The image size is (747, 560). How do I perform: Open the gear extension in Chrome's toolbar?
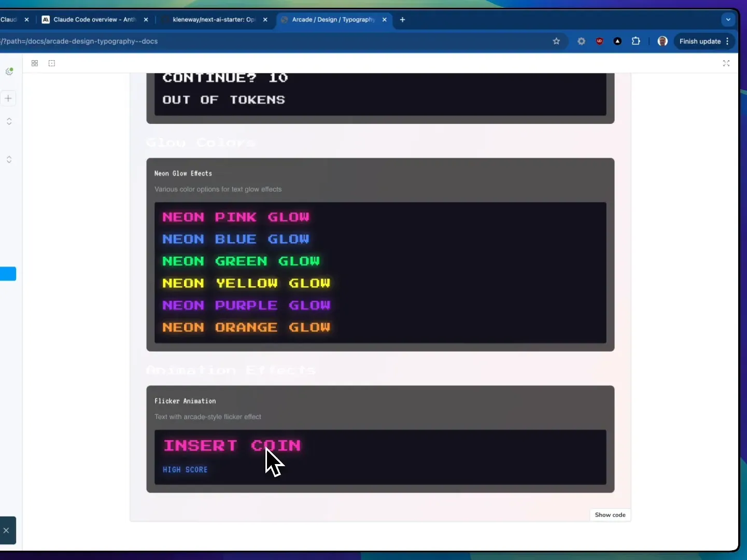coord(581,41)
